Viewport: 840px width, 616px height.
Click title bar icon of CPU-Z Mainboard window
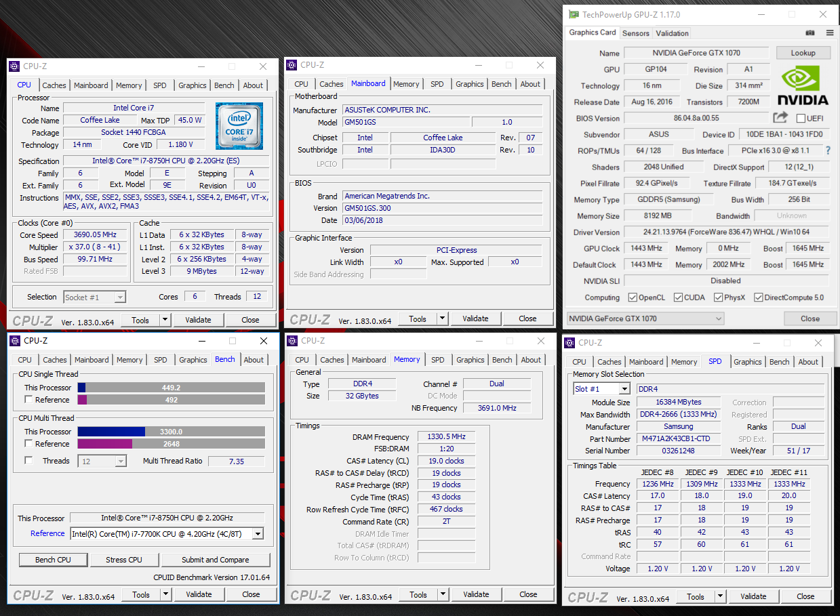(x=292, y=65)
